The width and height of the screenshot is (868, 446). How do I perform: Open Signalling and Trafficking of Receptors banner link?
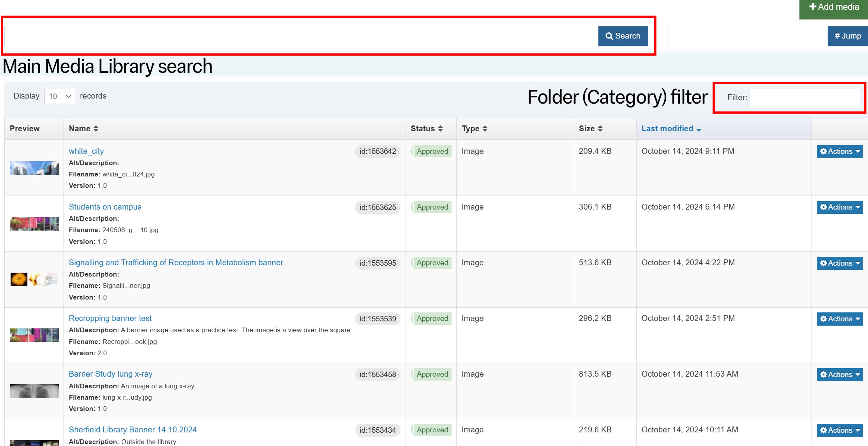click(176, 263)
